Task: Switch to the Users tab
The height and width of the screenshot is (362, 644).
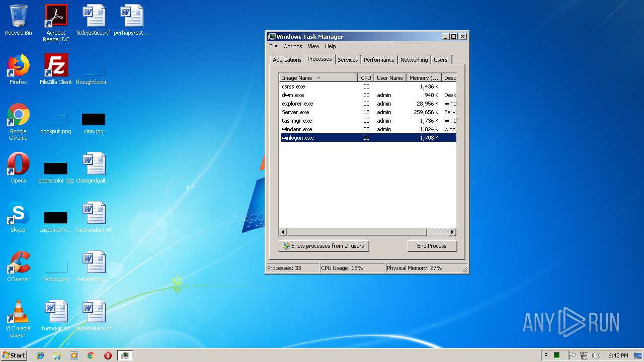Action: pos(440,60)
